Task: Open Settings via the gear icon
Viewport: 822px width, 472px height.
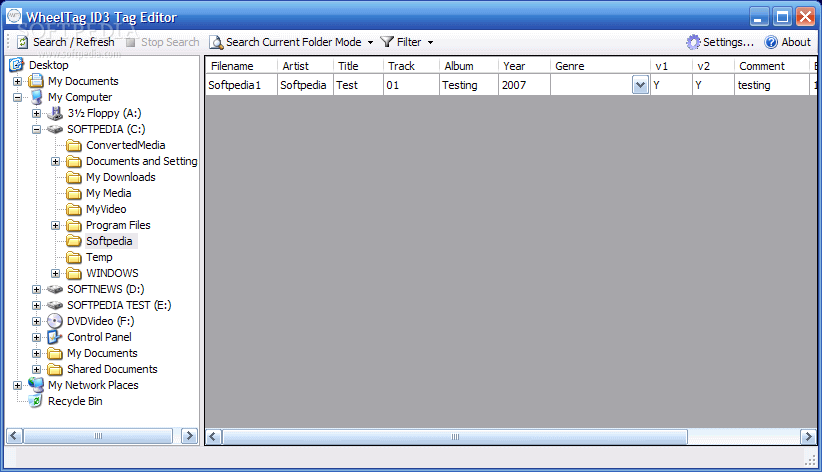Action: (693, 42)
